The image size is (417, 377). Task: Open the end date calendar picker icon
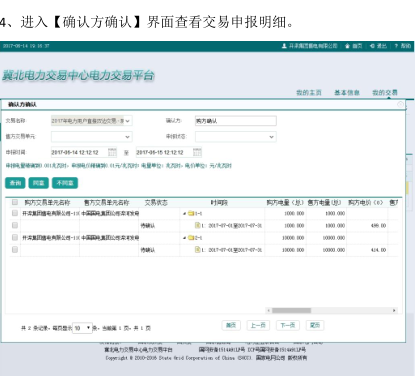tap(197, 152)
